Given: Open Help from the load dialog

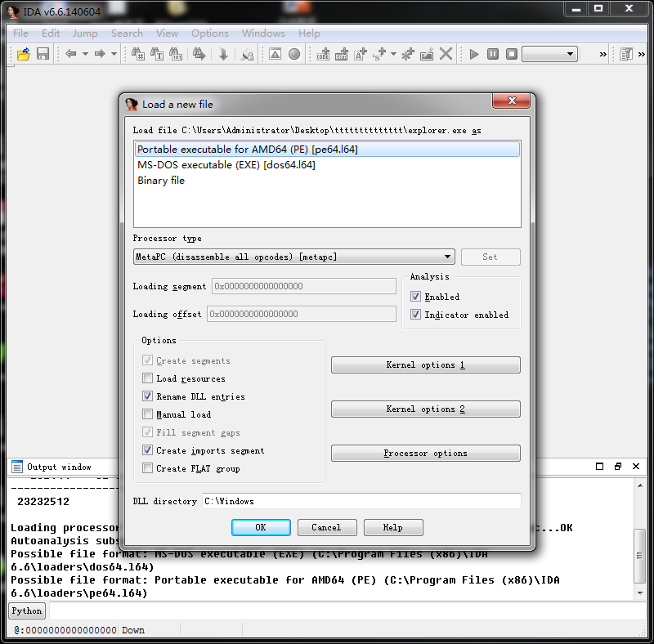Looking at the screenshot, I should coord(393,527).
